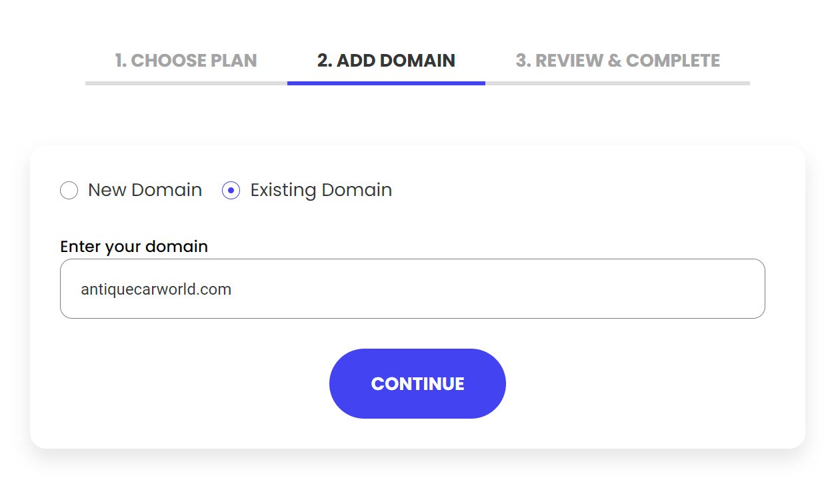Click the gray line beneath Review & Complete
The width and height of the screenshot is (834, 504).
[x=617, y=83]
